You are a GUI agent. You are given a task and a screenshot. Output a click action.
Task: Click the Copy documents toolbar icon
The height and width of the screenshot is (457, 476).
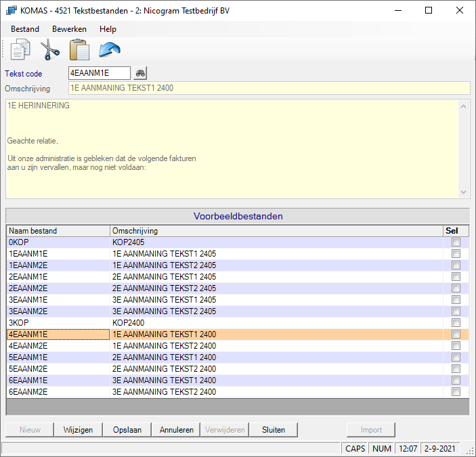pos(20,49)
